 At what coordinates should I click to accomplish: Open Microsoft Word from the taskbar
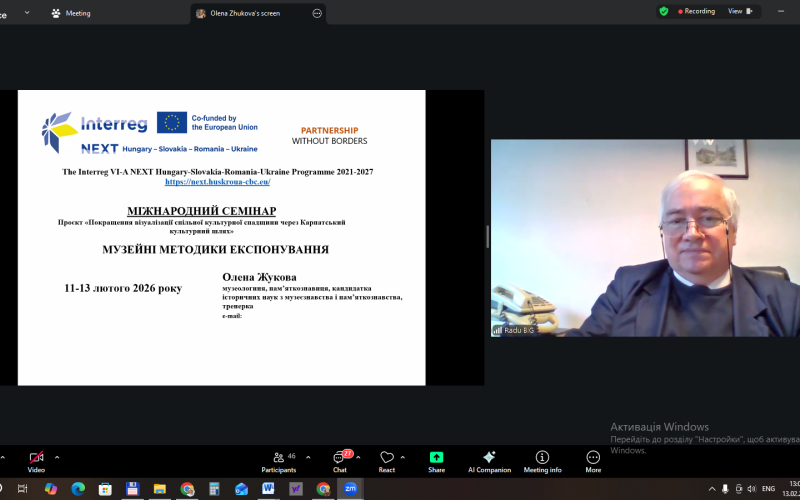[268, 488]
